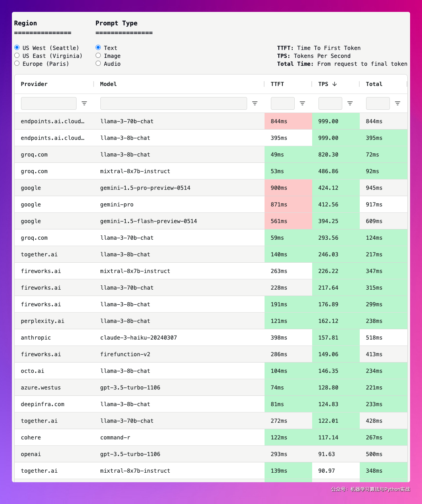Focus the Provider filter text box
The height and width of the screenshot is (504, 422).
click(49, 103)
